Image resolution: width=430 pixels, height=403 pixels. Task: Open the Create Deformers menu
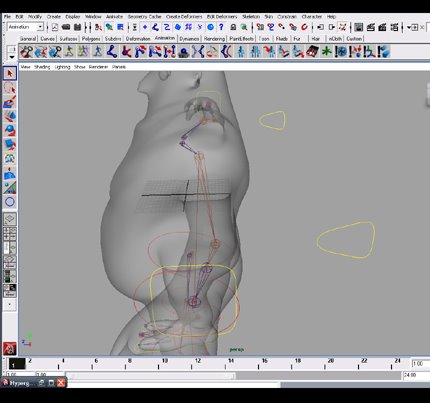coord(184,16)
